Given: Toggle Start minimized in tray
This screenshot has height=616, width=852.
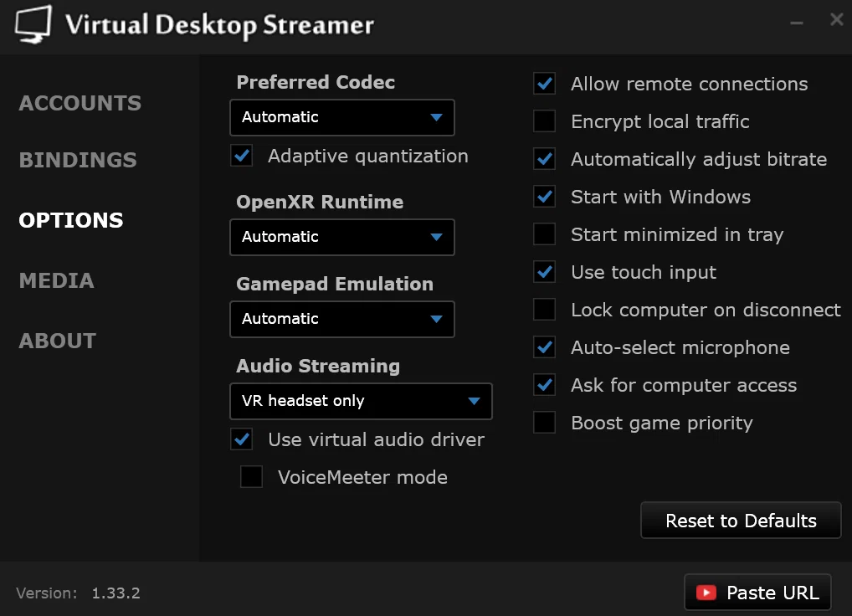Looking at the screenshot, I should tap(545, 234).
